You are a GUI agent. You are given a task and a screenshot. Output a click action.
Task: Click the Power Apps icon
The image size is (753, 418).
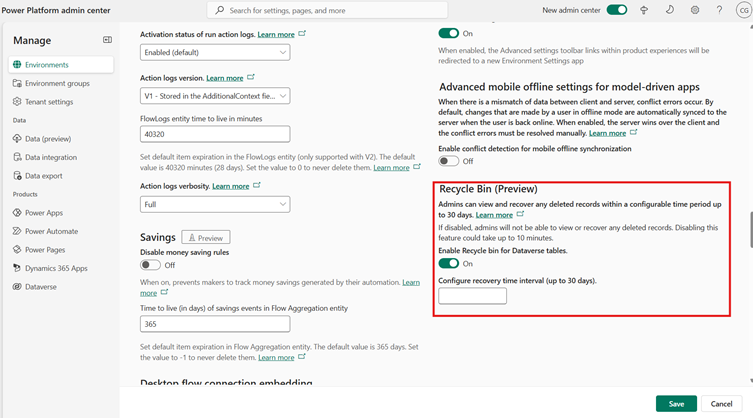[17, 212]
